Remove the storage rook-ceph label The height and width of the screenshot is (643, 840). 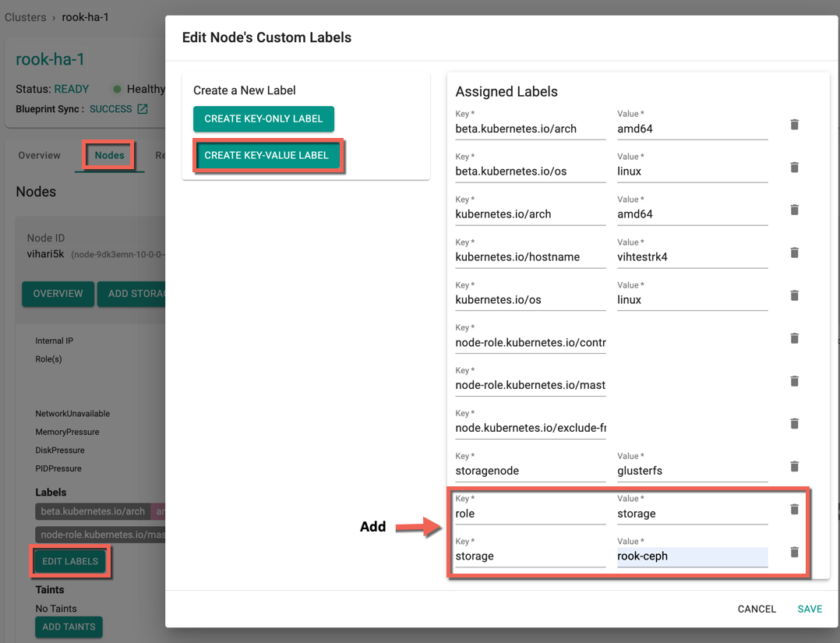coord(795,552)
